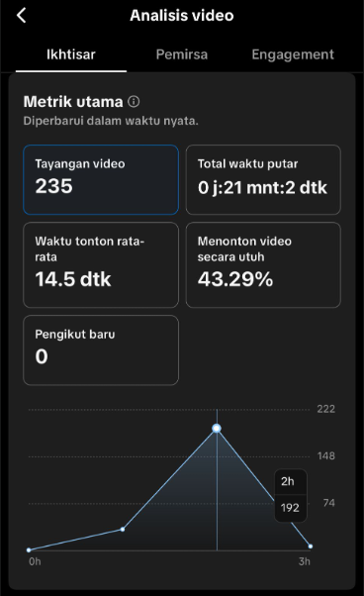Viewport: 364px width, 596px height.
Task: Click the text Diperbarui dalam waktu nyata
Action: [111, 121]
